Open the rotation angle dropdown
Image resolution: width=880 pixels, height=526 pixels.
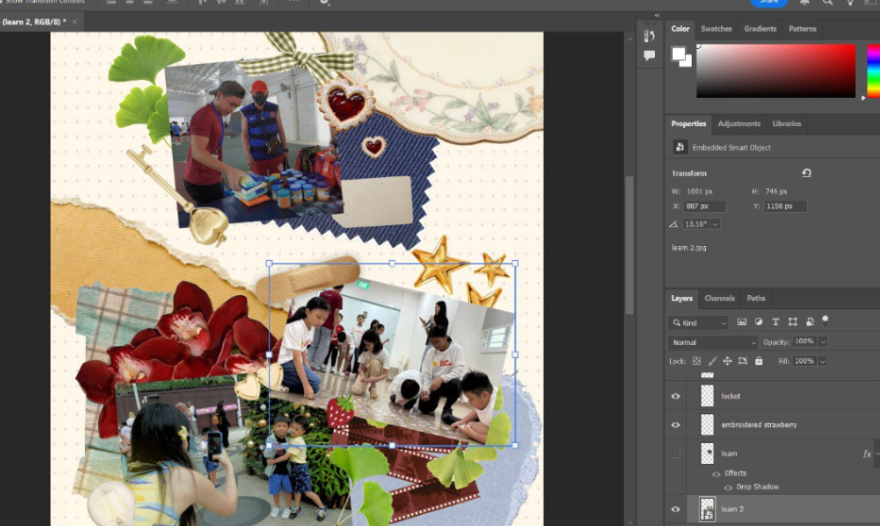(716, 224)
